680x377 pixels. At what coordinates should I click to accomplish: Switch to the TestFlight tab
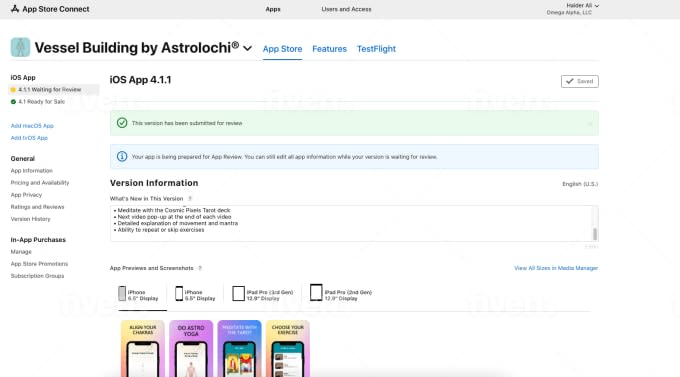point(376,49)
